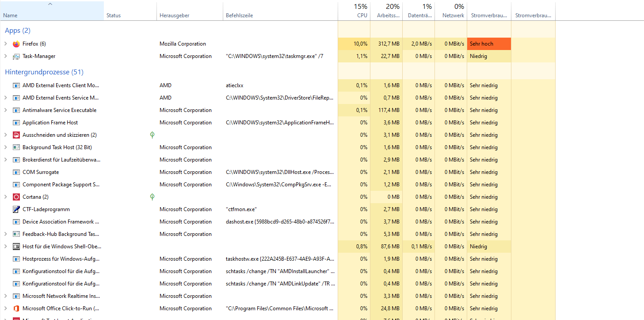
Task: Click the Application Frame Host icon
Action: point(16,123)
